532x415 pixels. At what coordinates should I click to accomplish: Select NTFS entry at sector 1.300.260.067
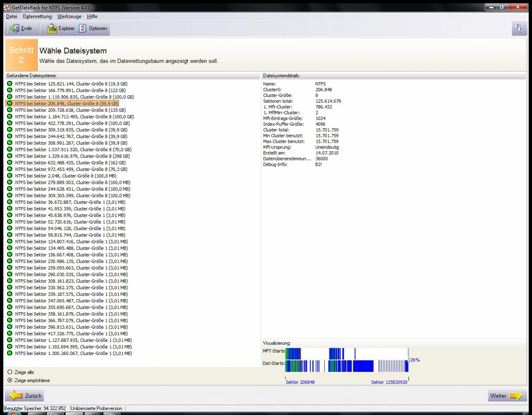click(74, 353)
